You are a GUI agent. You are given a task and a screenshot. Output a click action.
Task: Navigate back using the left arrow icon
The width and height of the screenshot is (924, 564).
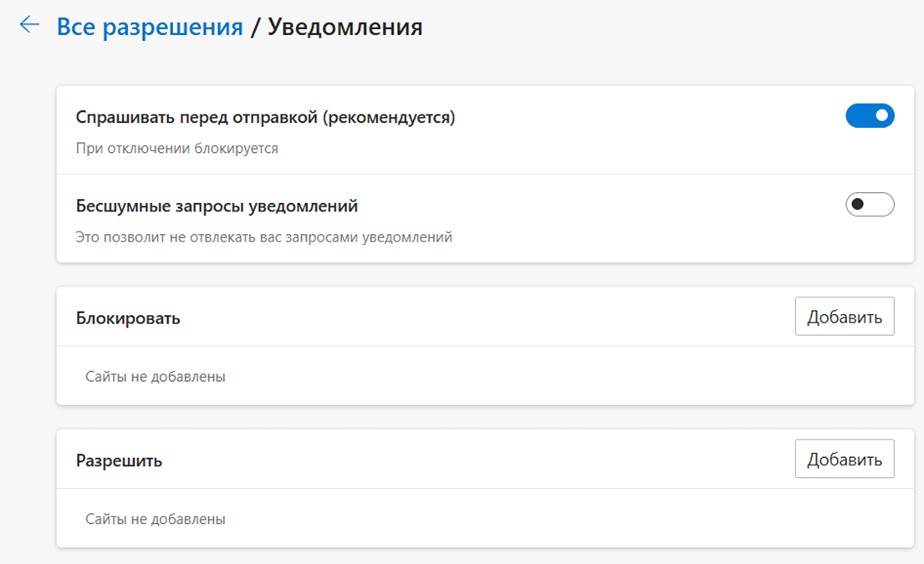pos(29,26)
